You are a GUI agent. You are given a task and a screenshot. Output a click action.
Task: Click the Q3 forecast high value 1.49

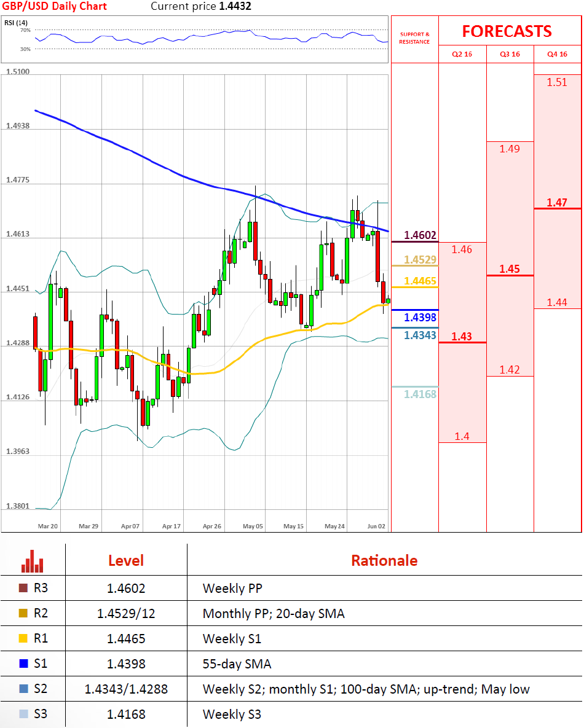(510, 149)
